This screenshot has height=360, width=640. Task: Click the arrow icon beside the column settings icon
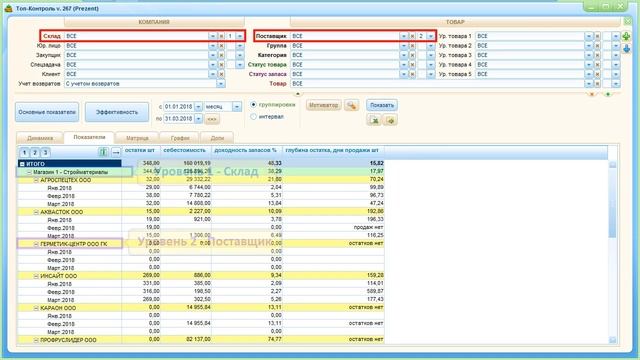116,152
